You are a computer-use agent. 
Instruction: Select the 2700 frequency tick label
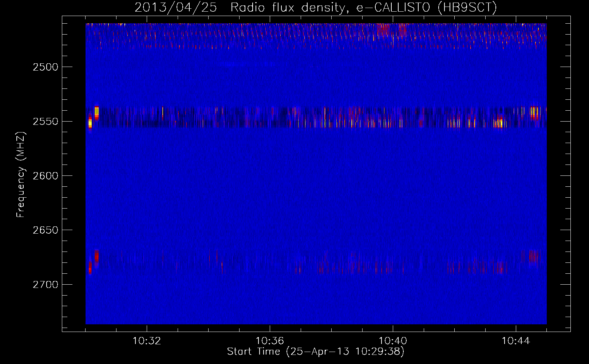click(45, 285)
